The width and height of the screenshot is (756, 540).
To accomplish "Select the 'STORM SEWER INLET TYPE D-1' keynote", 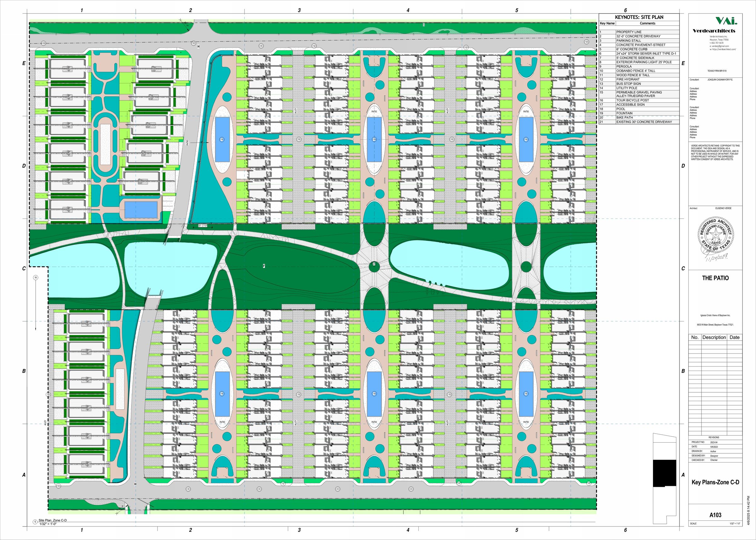I will (639, 54).
